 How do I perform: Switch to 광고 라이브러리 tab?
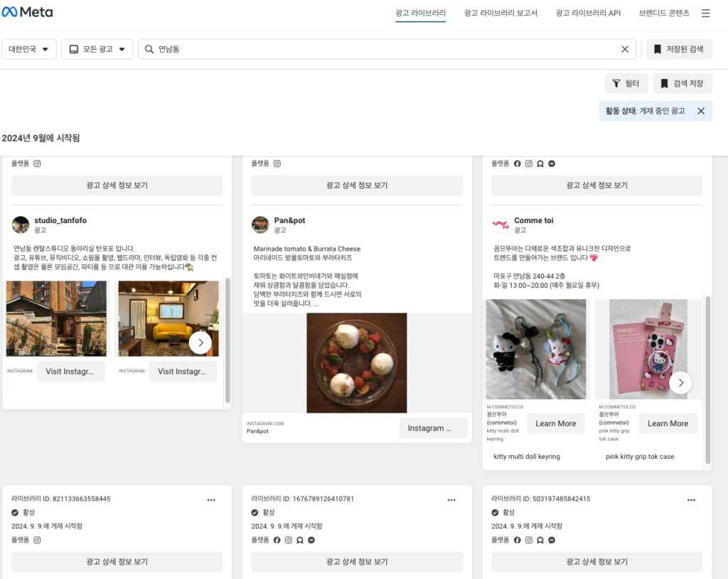pyautogui.click(x=420, y=13)
